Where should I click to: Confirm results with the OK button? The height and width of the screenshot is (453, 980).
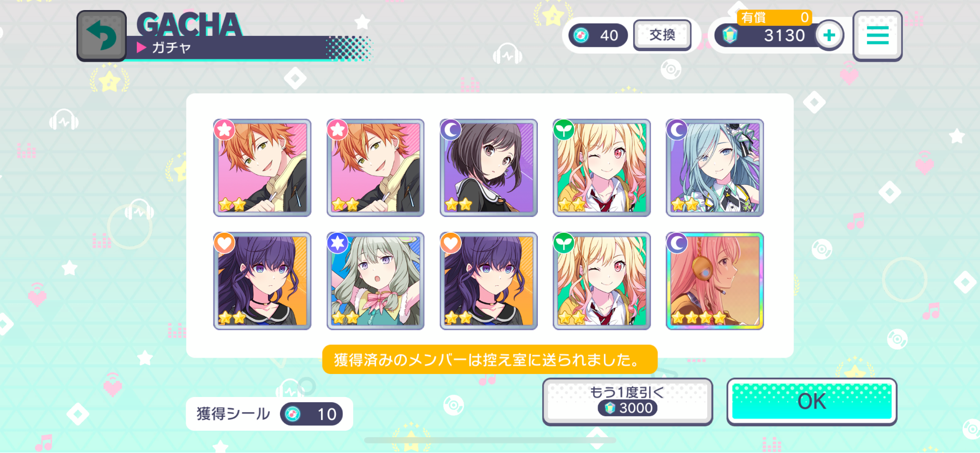[812, 402]
